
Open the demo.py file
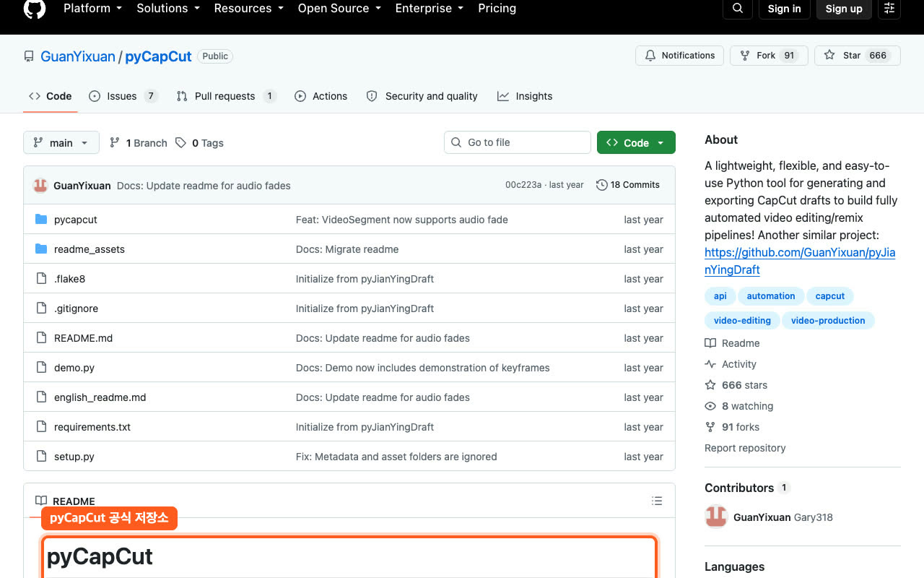[74, 368]
